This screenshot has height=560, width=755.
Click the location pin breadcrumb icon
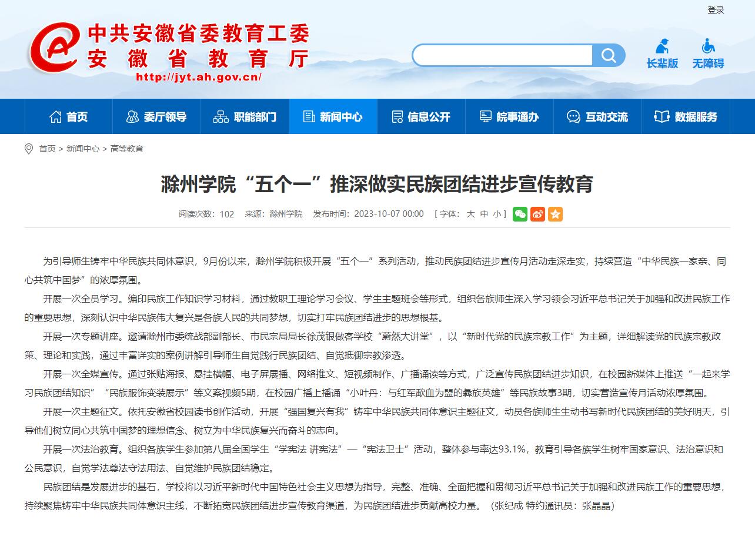pyautogui.click(x=29, y=149)
